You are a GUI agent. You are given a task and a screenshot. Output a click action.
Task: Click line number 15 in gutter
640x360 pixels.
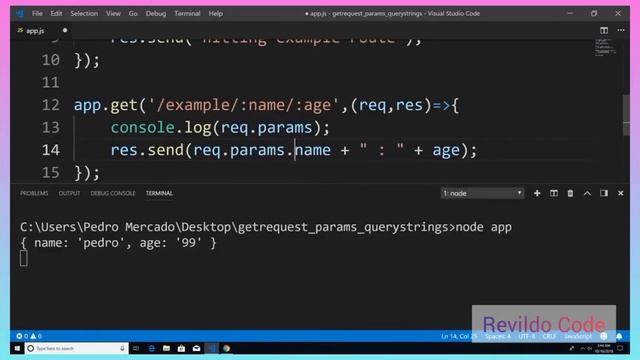[x=51, y=173]
